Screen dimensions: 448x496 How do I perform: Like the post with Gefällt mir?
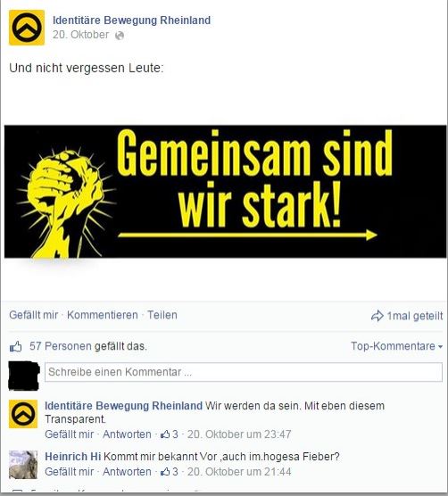click(x=34, y=315)
